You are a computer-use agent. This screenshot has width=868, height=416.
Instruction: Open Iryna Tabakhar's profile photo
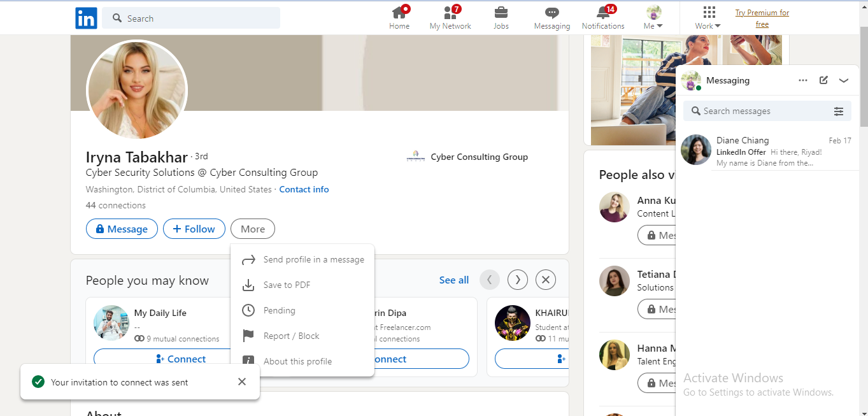point(137,89)
